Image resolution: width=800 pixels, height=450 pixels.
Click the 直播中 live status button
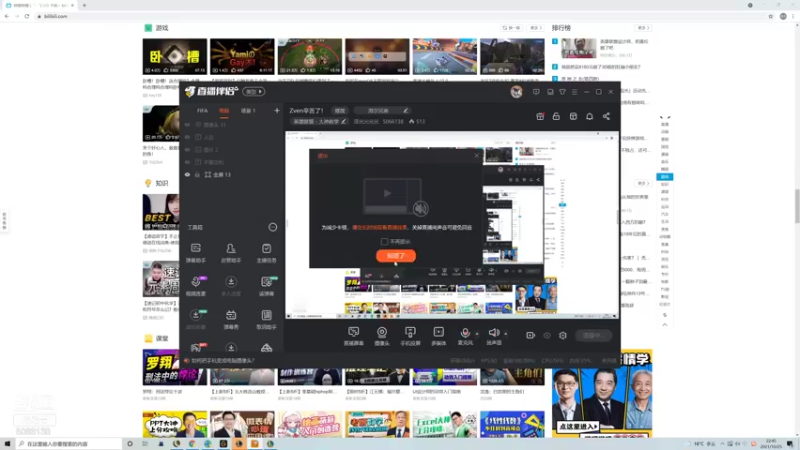point(593,336)
